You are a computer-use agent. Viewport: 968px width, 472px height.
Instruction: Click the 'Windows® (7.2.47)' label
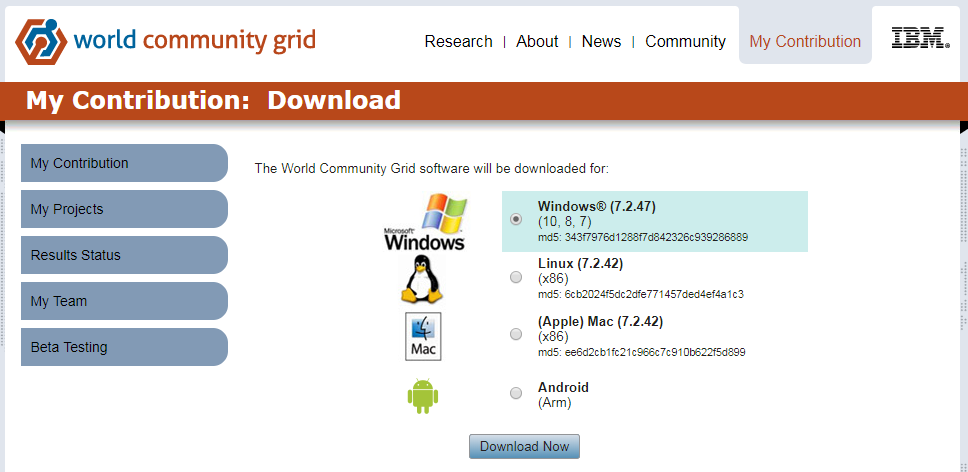pyautogui.click(x=596, y=207)
